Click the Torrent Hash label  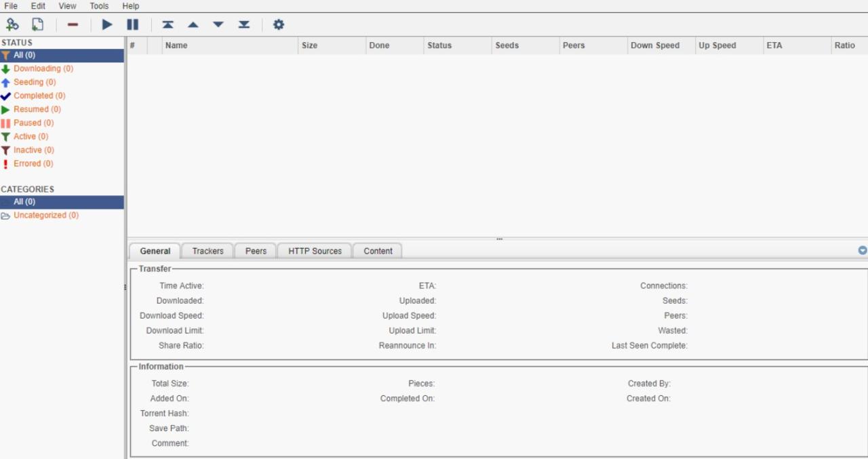click(165, 414)
